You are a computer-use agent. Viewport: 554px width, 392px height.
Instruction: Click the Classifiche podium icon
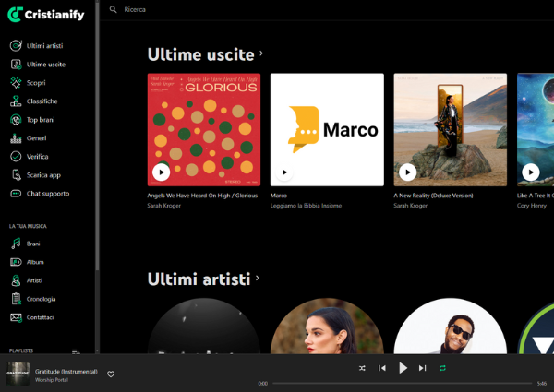pos(16,101)
